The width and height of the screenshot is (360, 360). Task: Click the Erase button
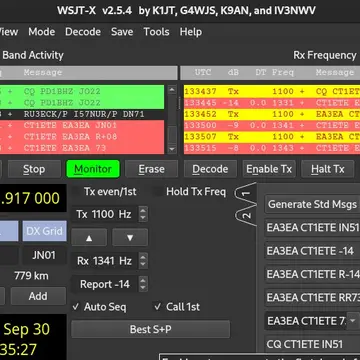tap(151, 169)
